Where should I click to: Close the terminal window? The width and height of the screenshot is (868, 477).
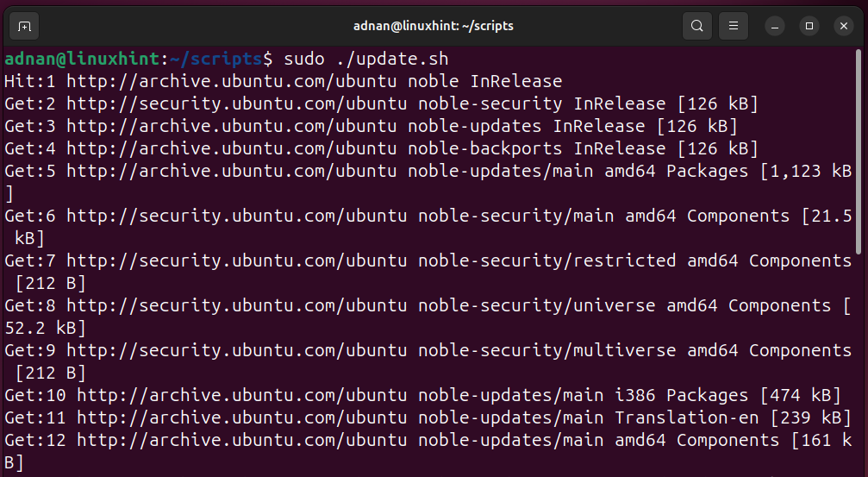click(843, 26)
